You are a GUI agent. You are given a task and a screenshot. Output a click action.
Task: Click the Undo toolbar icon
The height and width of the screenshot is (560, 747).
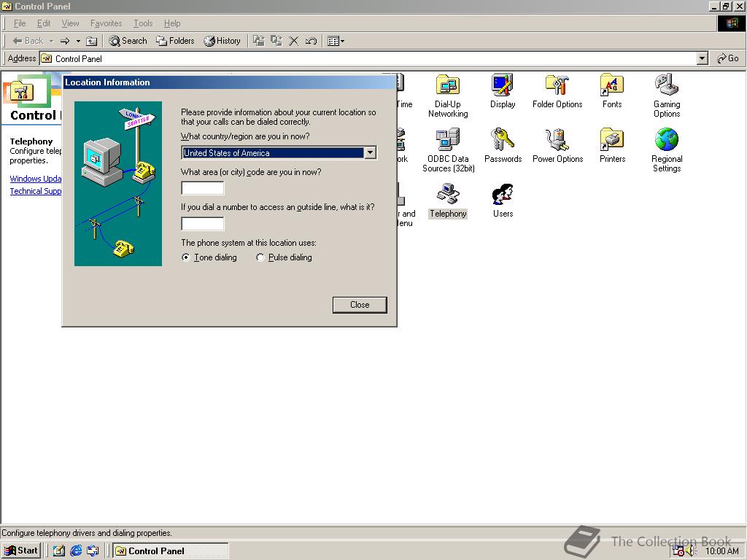311,41
